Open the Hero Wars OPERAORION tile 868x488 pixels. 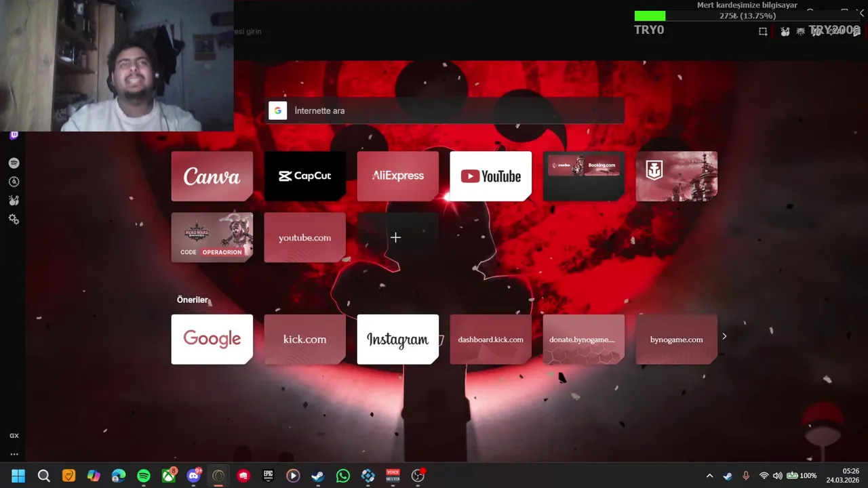tap(212, 237)
